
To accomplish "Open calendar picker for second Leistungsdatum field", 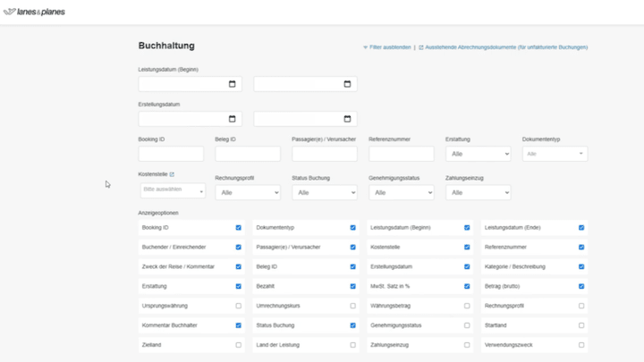I will (x=348, y=84).
